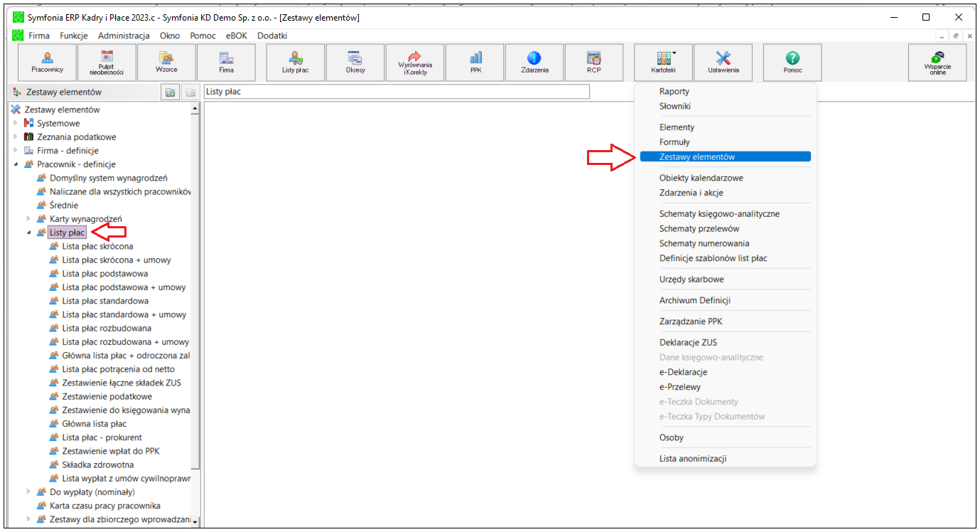980x532 pixels.
Task: Select Składka zdrowotna tree item
Action: click(x=97, y=464)
